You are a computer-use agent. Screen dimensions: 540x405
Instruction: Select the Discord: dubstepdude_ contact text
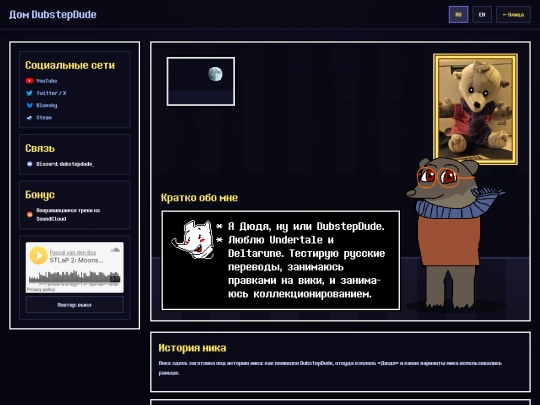65,164
